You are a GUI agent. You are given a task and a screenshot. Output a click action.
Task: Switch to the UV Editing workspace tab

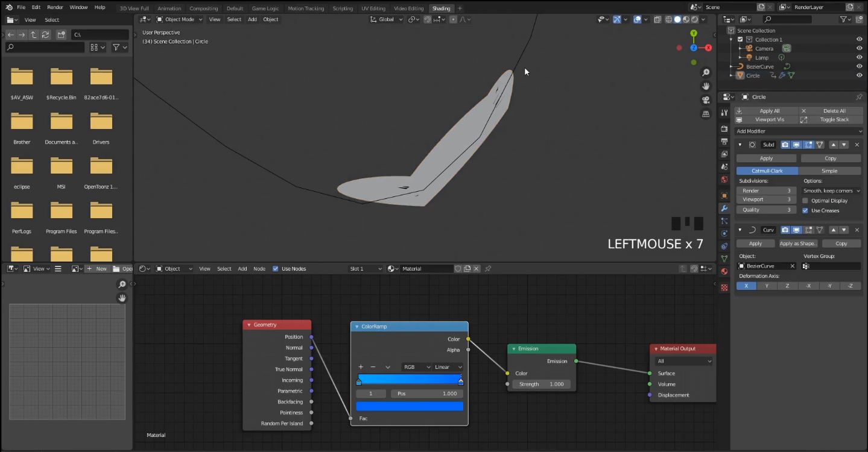373,8
